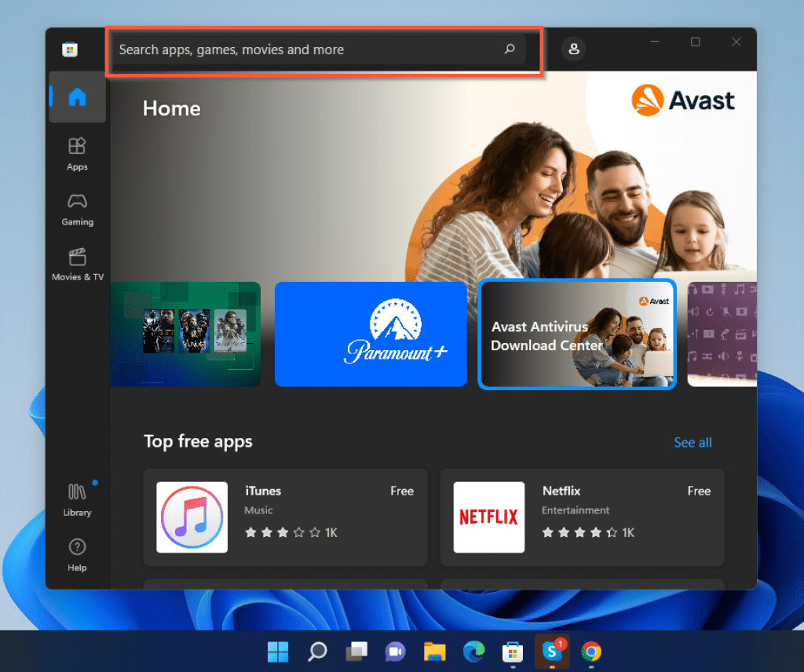Click the Netflix app icon

coord(489,517)
